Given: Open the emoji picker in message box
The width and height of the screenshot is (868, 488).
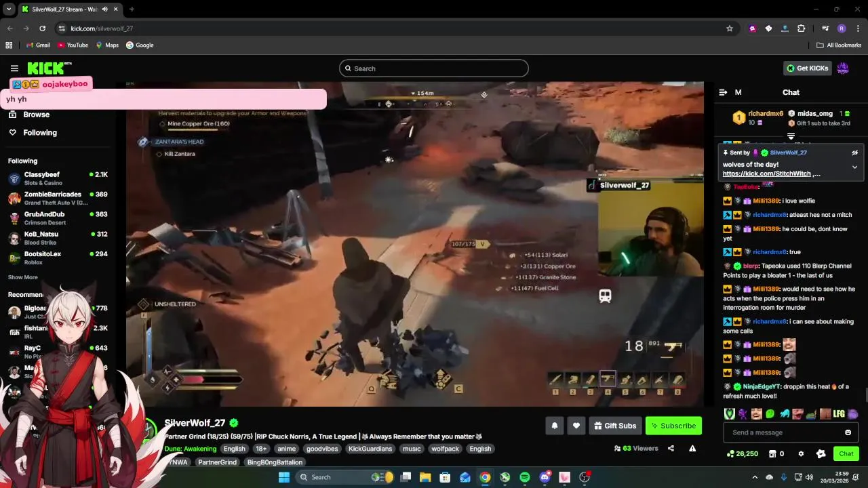Looking at the screenshot, I should [x=848, y=432].
